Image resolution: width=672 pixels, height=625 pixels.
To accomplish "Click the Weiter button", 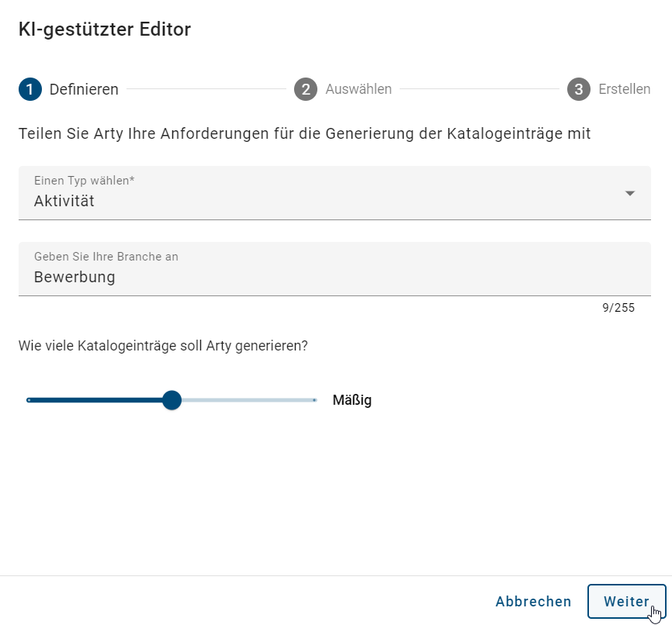I will (625, 601).
